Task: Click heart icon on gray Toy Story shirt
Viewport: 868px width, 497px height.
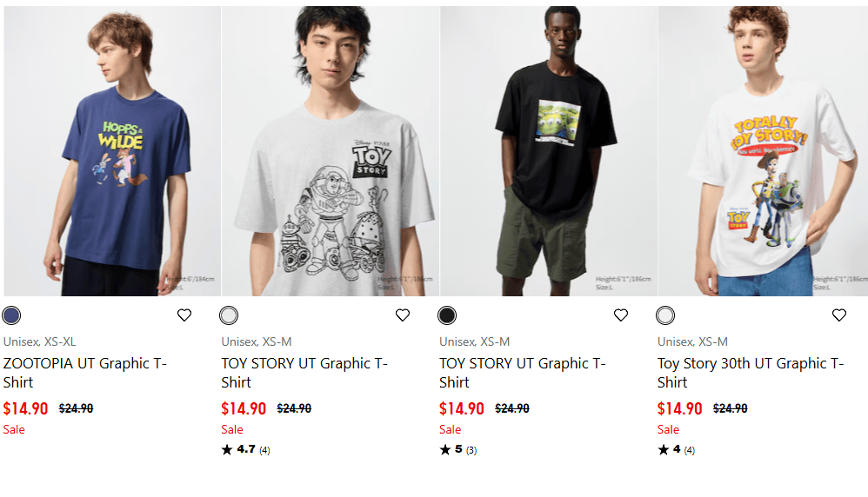Action: 403,315
